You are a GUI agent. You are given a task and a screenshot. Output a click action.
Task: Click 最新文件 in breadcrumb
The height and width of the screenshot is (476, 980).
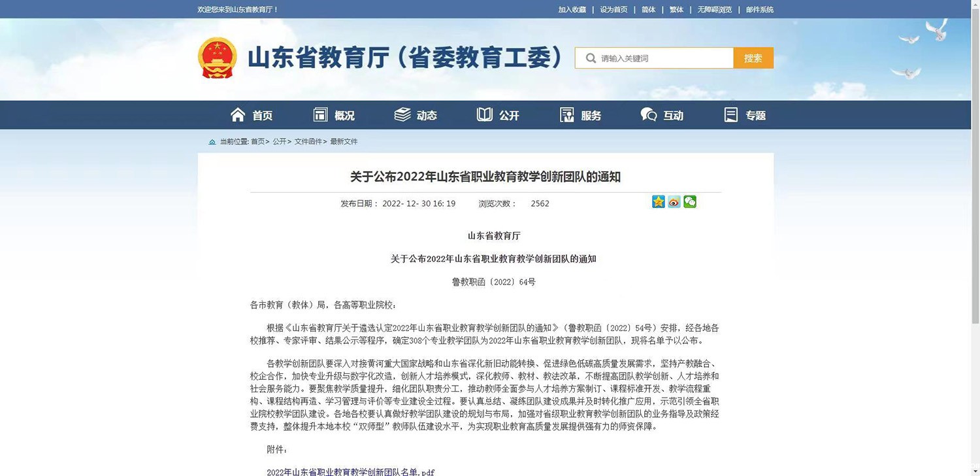click(x=344, y=142)
